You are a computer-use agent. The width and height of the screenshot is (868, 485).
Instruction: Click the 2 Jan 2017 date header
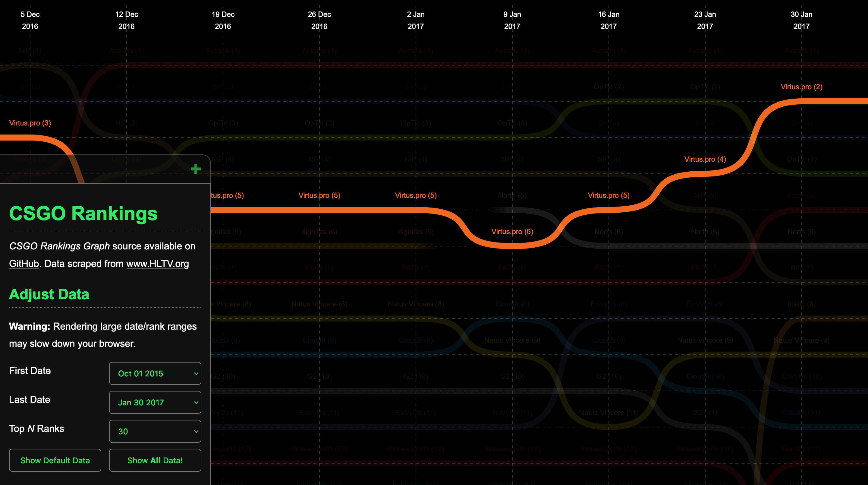pyautogui.click(x=416, y=20)
